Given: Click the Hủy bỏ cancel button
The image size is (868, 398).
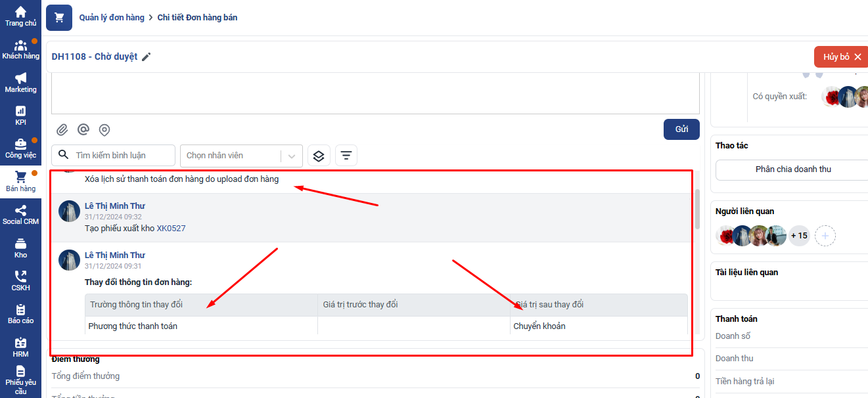Looking at the screenshot, I should pyautogui.click(x=841, y=57).
